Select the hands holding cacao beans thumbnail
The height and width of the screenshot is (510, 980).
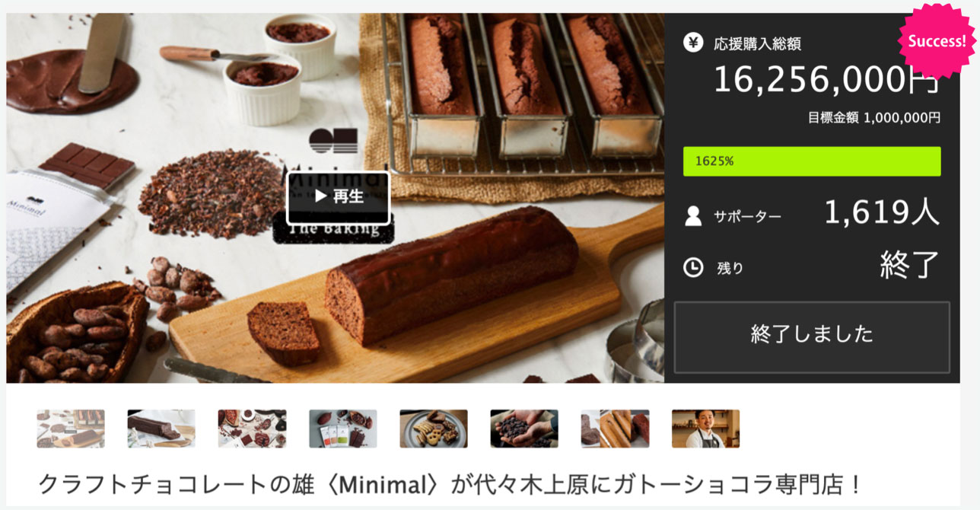tap(524, 429)
